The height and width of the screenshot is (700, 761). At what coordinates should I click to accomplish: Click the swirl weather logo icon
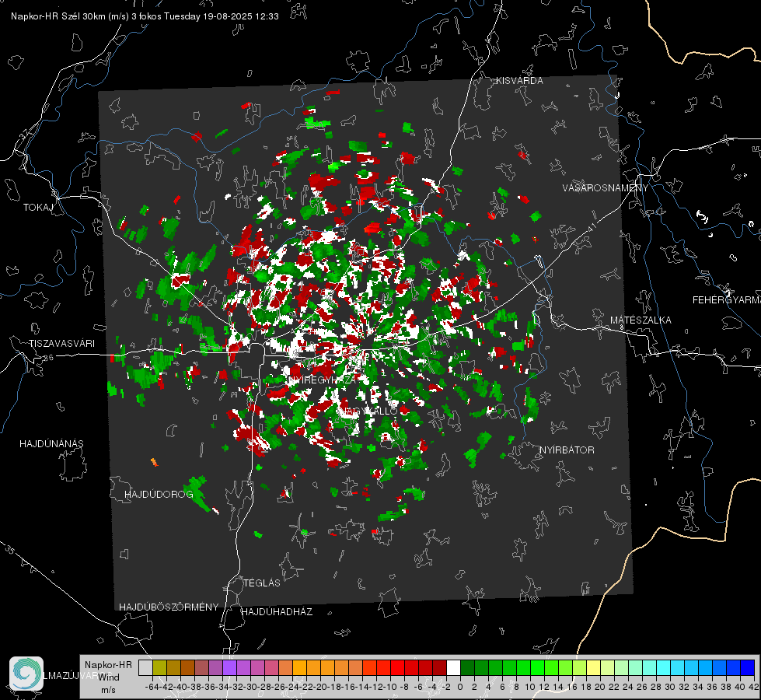click(x=26, y=674)
